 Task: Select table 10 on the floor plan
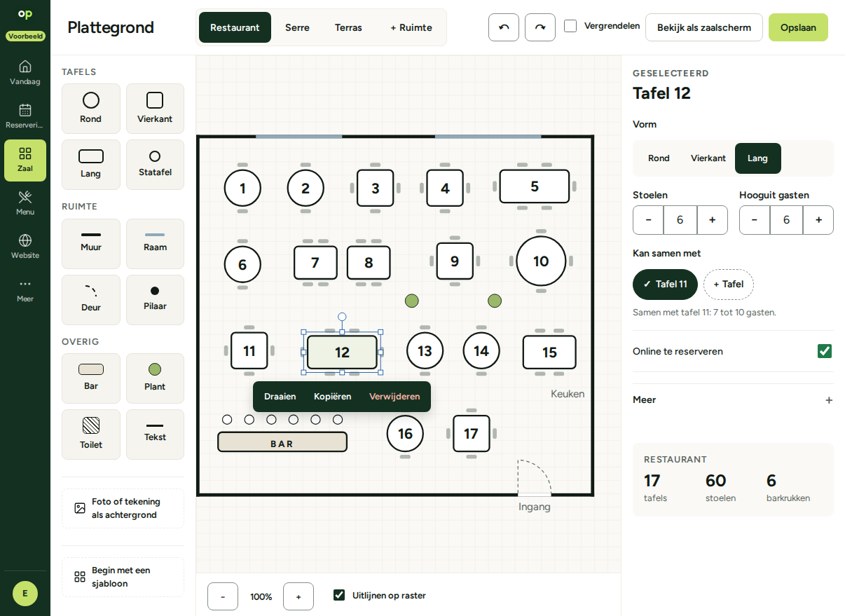(x=541, y=261)
